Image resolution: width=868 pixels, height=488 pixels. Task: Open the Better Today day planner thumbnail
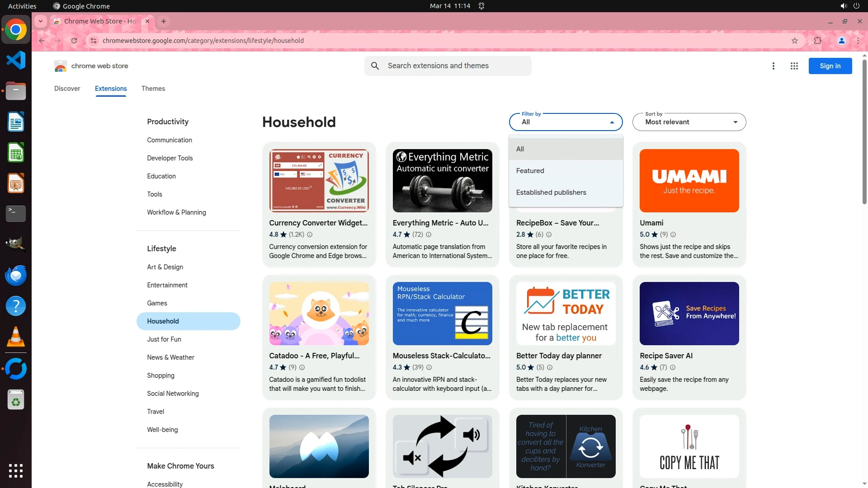point(566,314)
